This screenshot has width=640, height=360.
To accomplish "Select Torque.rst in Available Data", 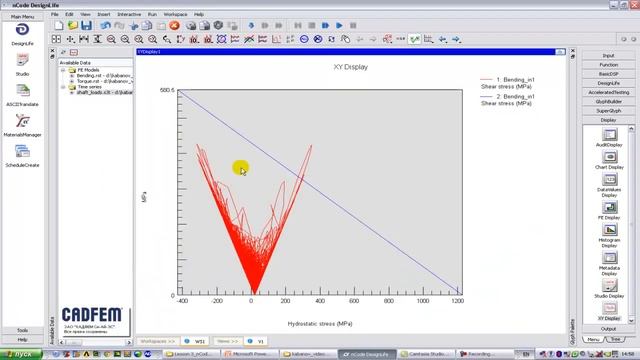I will pyautogui.click(x=104, y=81).
